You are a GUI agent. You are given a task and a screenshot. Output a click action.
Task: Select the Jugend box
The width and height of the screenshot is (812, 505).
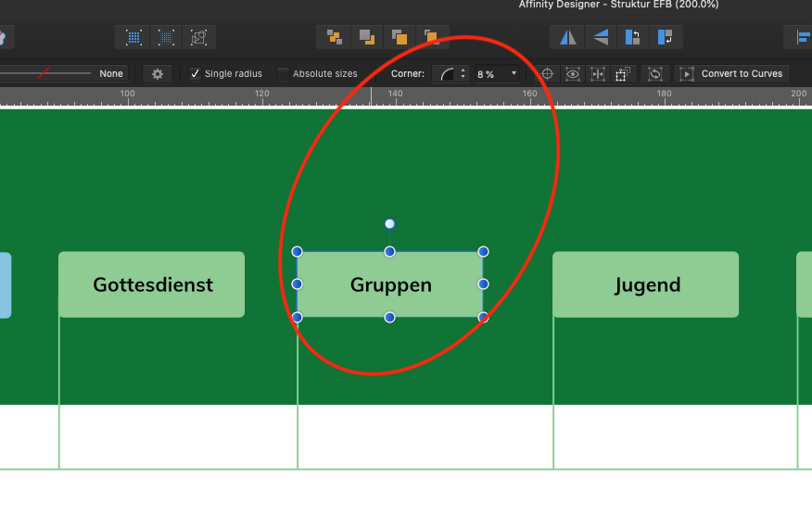click(x=646, y=284)
